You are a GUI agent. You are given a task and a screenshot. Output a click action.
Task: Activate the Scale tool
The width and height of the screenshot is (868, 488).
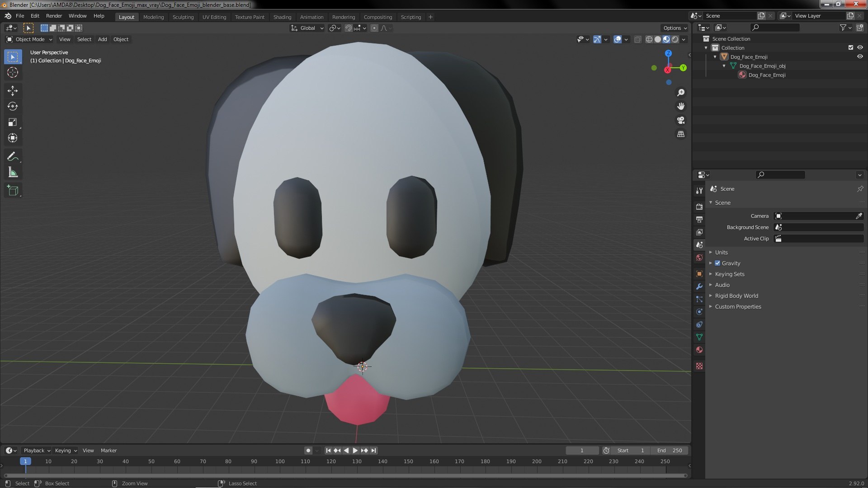point(13,122)
